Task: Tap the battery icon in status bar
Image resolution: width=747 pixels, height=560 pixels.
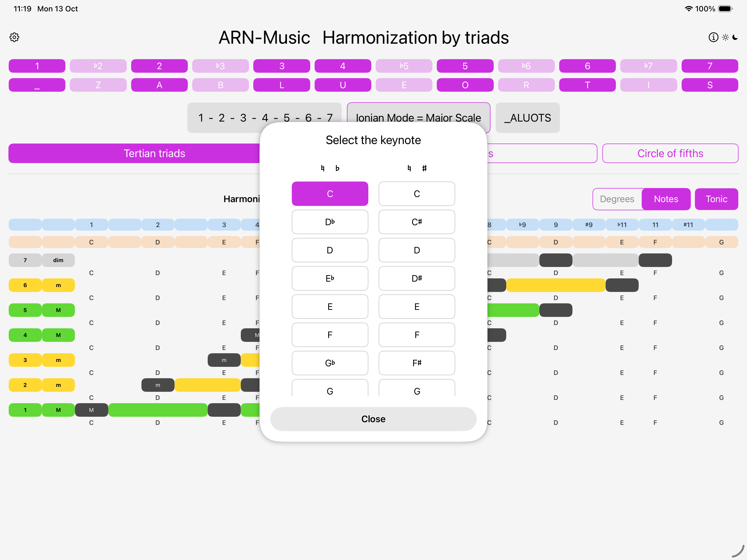Action: point(725,9)
